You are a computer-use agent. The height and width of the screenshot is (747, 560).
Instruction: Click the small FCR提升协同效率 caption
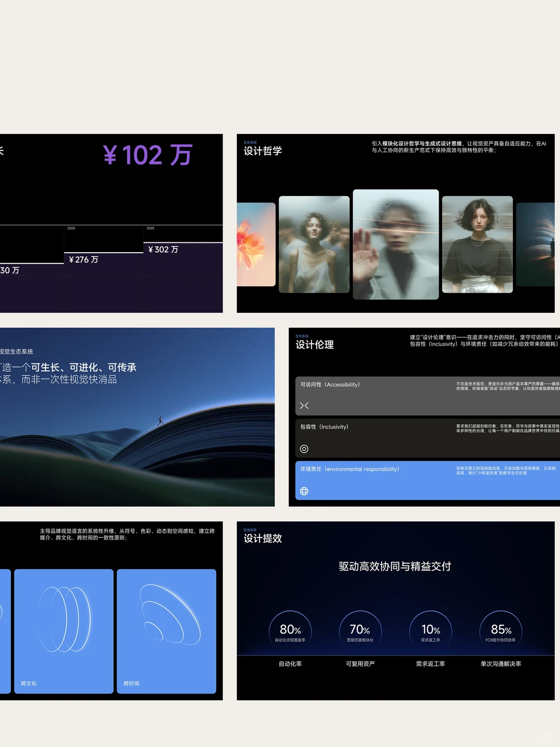(501, 640)
